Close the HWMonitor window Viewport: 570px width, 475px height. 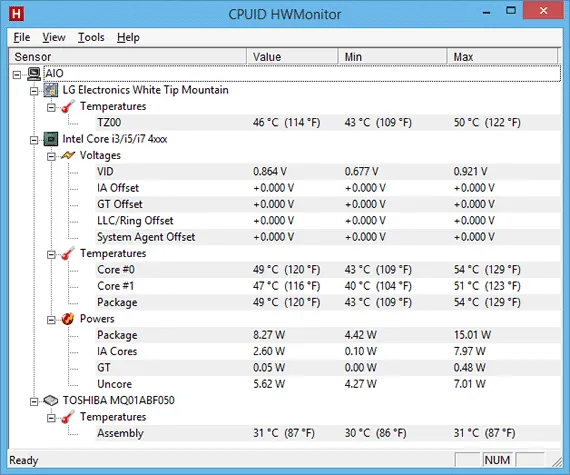pos(543,11)
